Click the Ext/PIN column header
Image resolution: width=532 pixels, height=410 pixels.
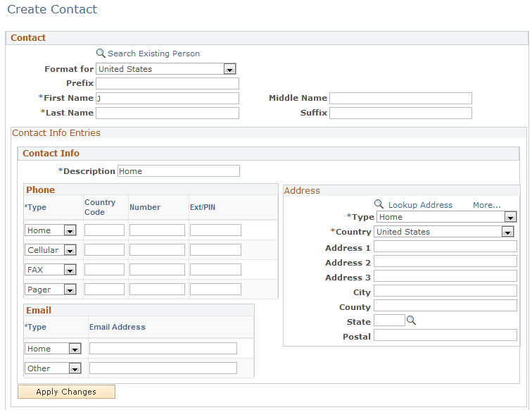click(203, 207)
